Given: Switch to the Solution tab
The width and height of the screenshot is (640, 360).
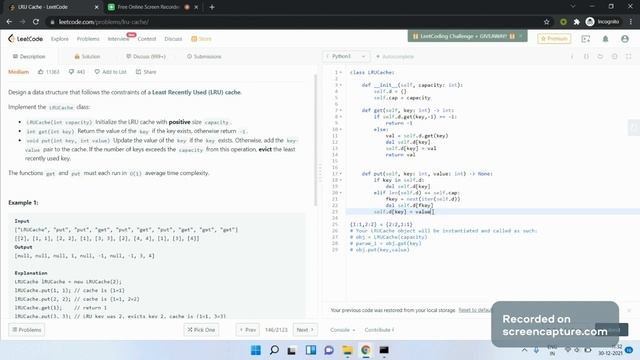Looking at the screenshot, I should pyautogui.click(x=87, y=56).
